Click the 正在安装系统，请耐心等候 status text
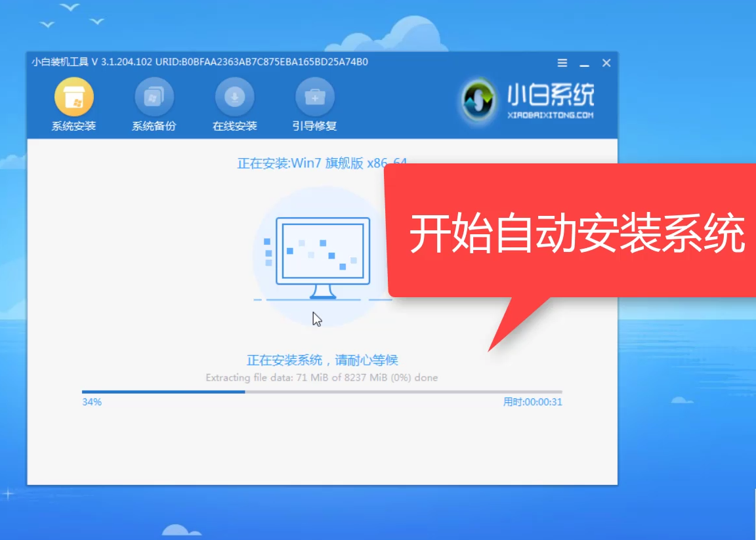This screenshot has width=756, height=540. (x=322, y=360)
